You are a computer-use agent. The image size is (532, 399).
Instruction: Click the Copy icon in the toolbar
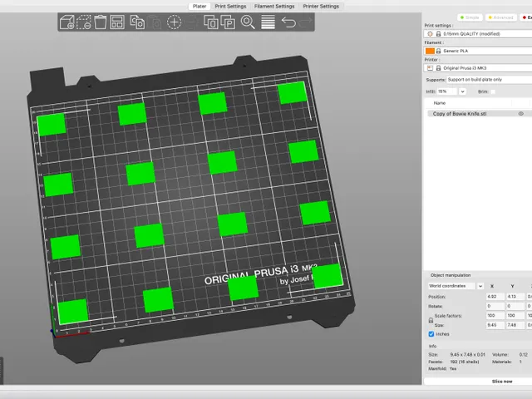click(138, 22)
